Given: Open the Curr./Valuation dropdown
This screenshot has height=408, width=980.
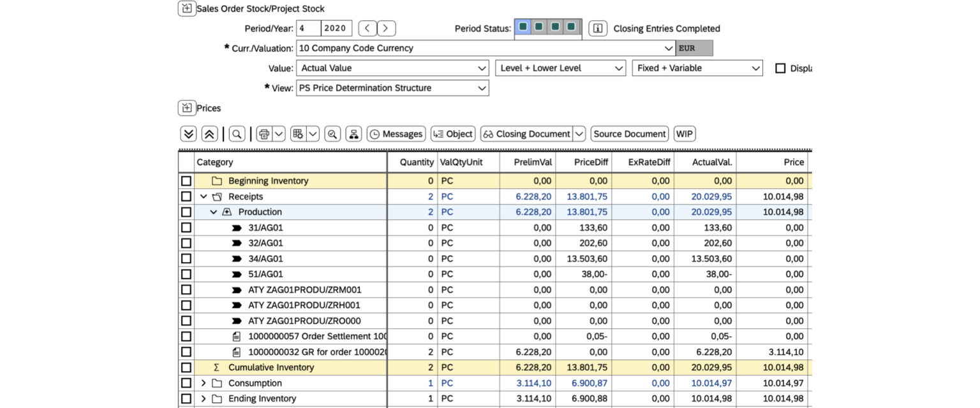Looking at the screenshot, I should coord(669,48).
